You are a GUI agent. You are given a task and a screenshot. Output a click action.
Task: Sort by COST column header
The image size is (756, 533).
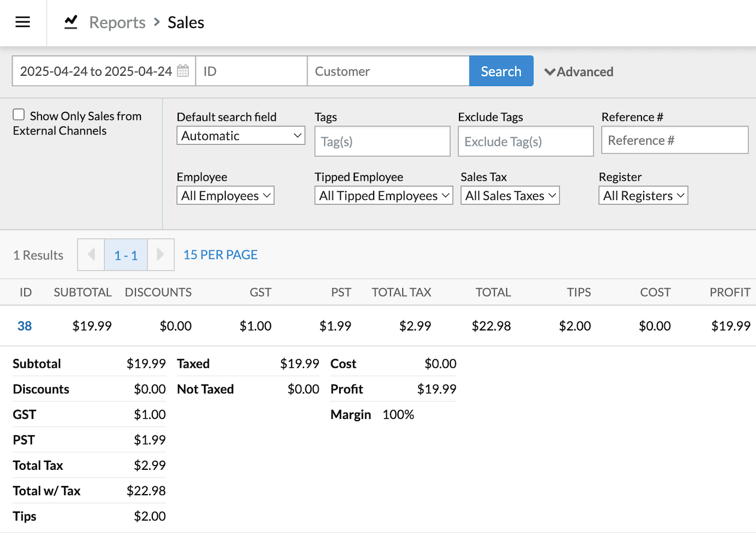[x=655, y=292]
